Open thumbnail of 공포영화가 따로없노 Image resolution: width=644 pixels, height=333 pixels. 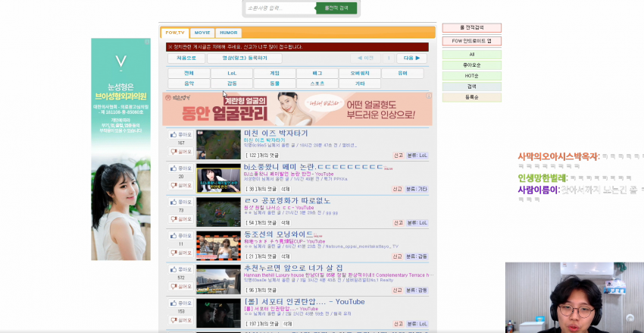click(218, 212)
